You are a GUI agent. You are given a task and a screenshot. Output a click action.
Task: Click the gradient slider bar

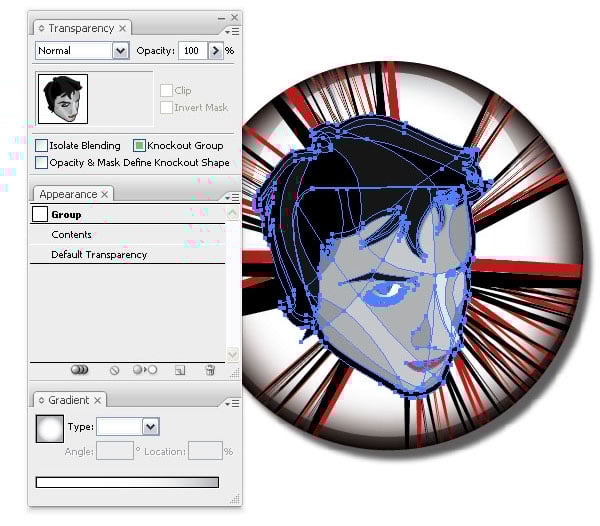(x=126, y=482)
